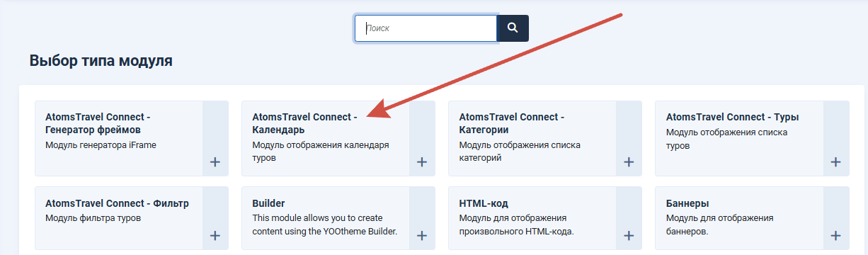Click the magnifier search button
The height and width of the screenshot is (255, 868).
[x=513, y=28]
